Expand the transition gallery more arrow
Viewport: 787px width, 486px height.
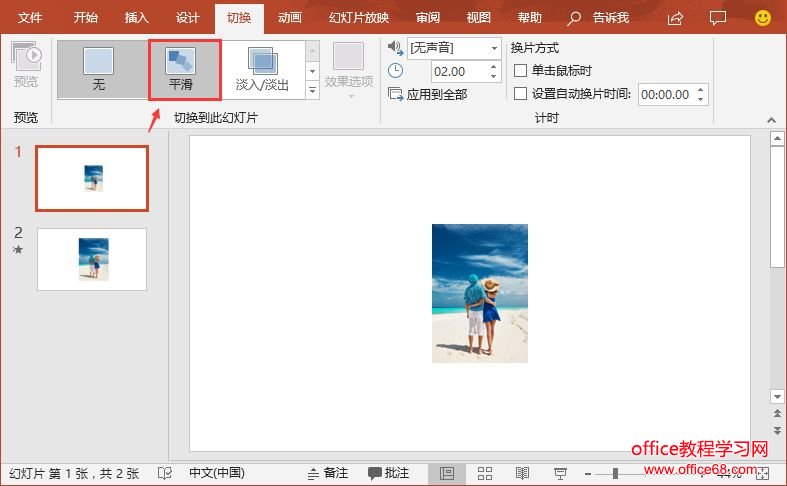tap(312, 90)
